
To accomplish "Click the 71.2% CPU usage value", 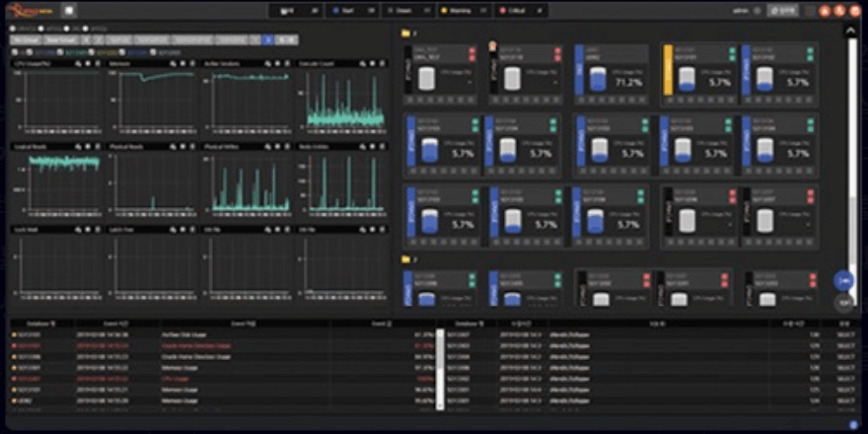I will 628,83.
